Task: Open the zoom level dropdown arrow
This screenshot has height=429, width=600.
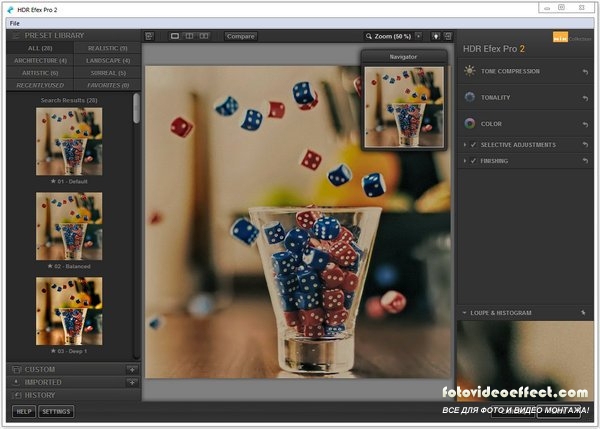Action: click(x=419, y=36)
